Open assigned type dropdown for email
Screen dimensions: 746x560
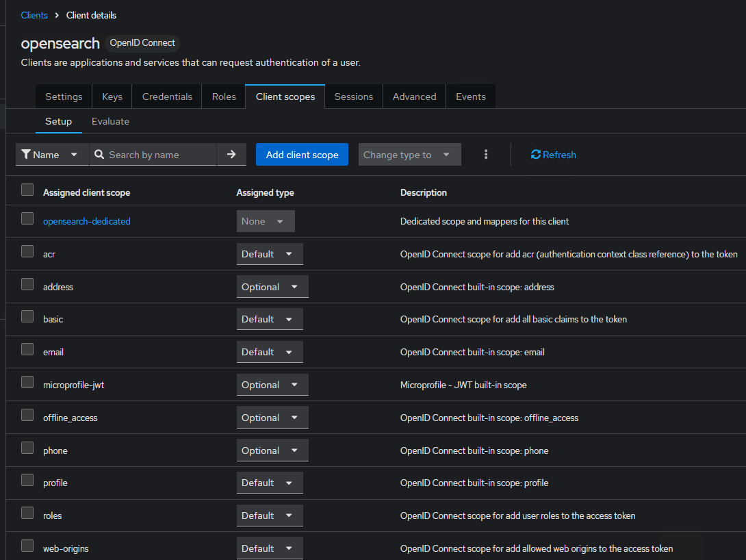click(269, 352)
